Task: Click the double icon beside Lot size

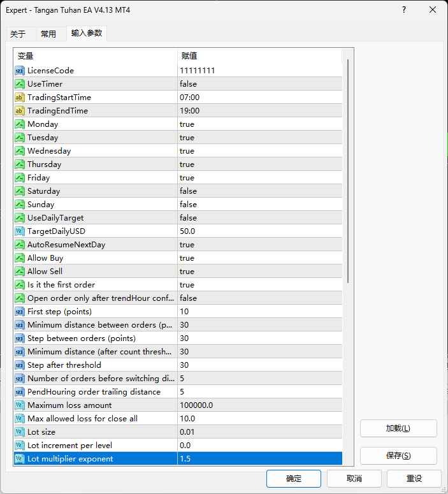Action: 20,432
